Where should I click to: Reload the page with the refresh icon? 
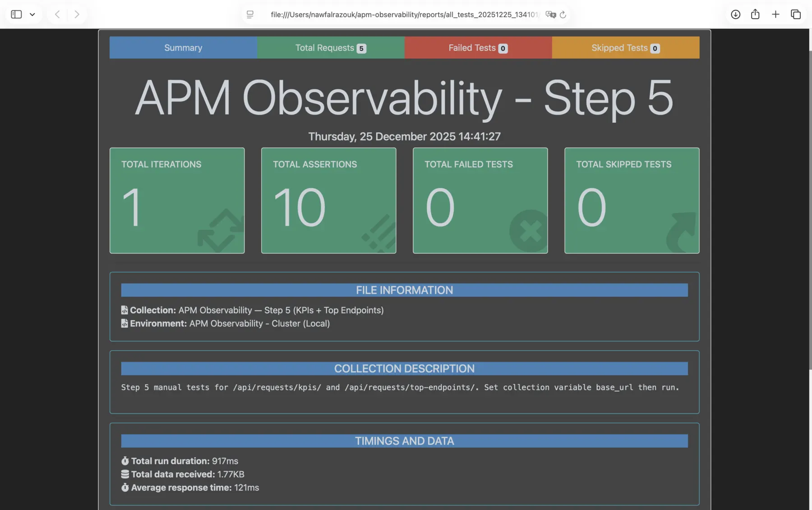563,14
